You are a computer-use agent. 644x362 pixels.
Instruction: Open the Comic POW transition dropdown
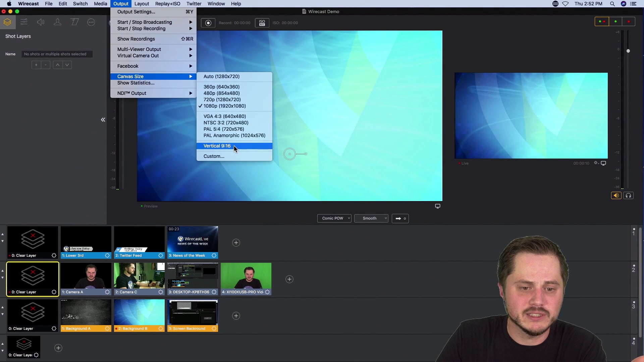pos(334,218)
